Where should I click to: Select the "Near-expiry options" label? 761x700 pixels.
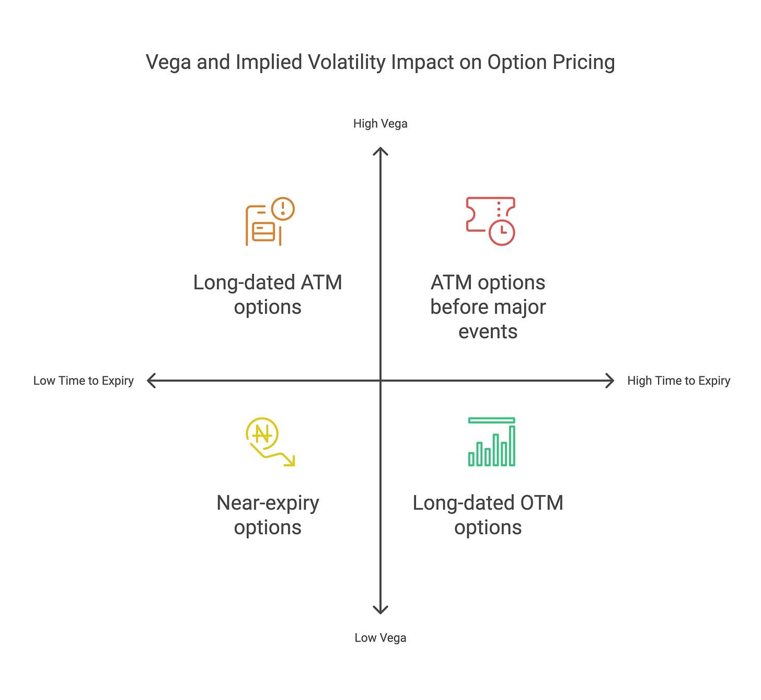click(268, 515)
